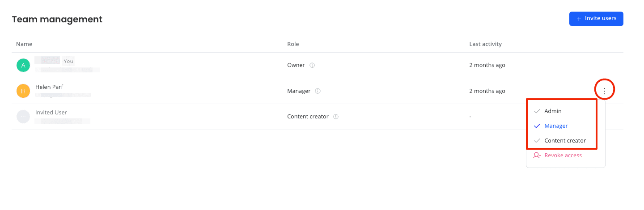Click the revoke access person icon
The width and height of the screenshot is (644, 210).
tap(537, 155)
